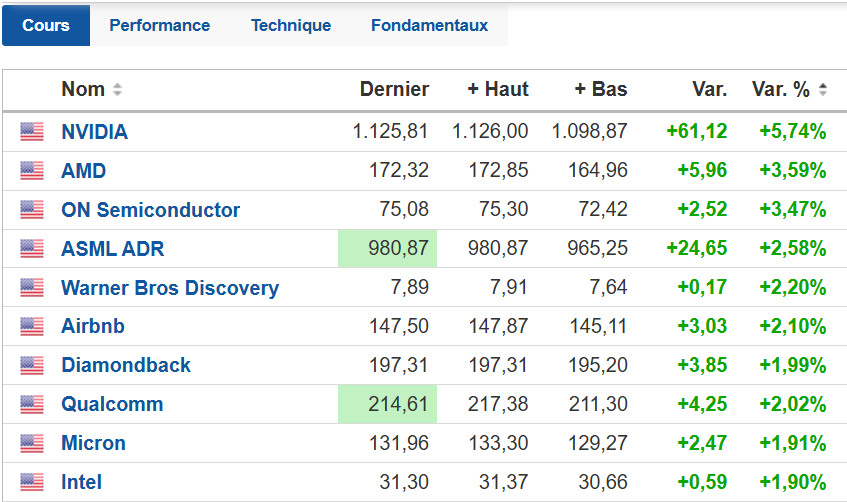Viewport: 847px width, 502px height.
Task: Open the Diamondback stock page
Action: pyautogui.click(x=126, y=365)
